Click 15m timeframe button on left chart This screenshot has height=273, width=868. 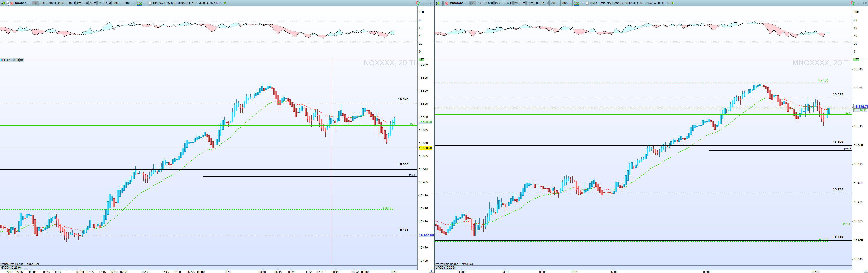pyautogui.click(x=93, y=3)
